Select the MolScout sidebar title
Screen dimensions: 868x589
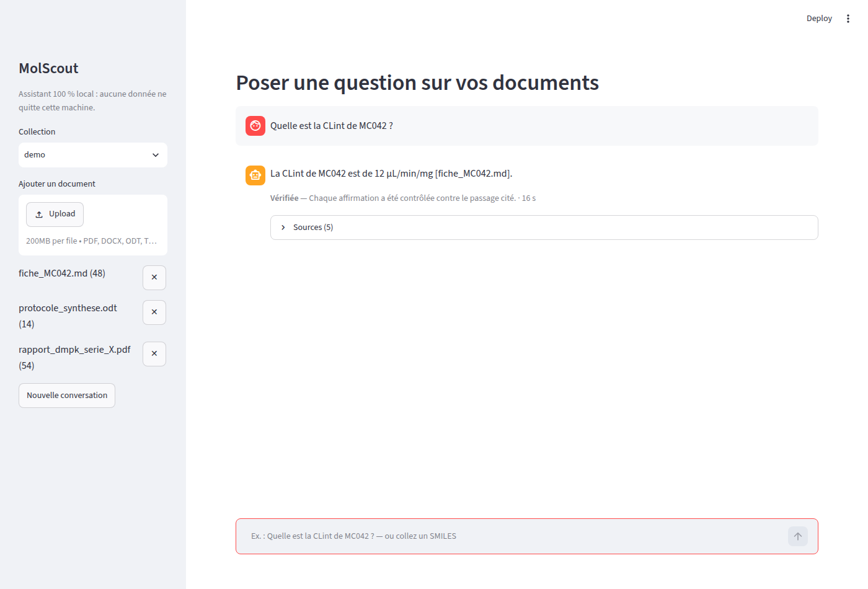coord(48,68)
